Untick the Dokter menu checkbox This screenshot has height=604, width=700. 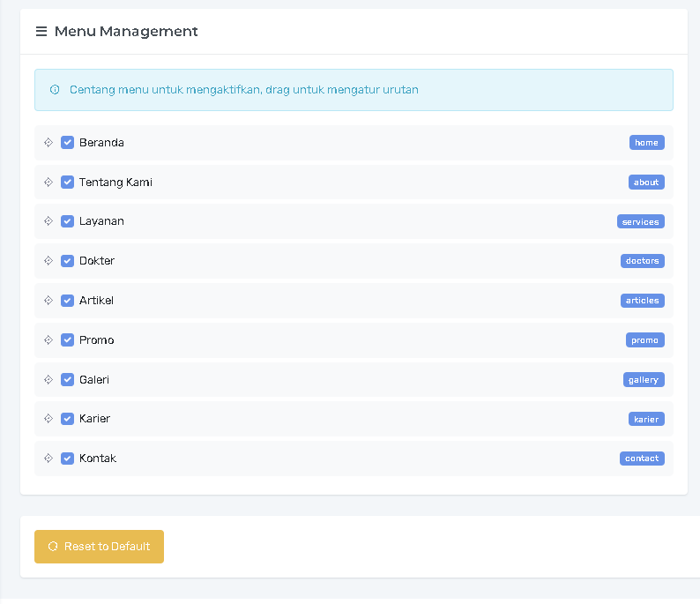pyautogui.click(x=67, y=261)
